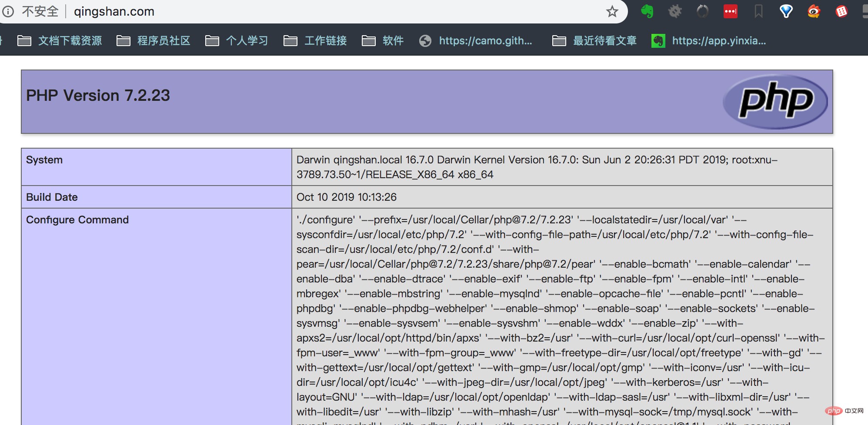This screenshot has width=868, height=425.
Task: Click the php 中文网 watermark logo link
Action: pyautogui.click(x=844, y=411)
